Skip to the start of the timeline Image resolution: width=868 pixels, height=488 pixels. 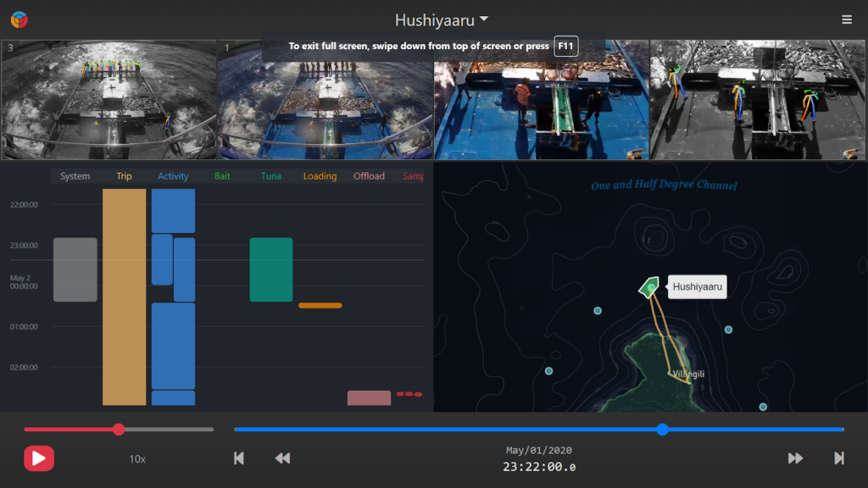click(239, 458)
